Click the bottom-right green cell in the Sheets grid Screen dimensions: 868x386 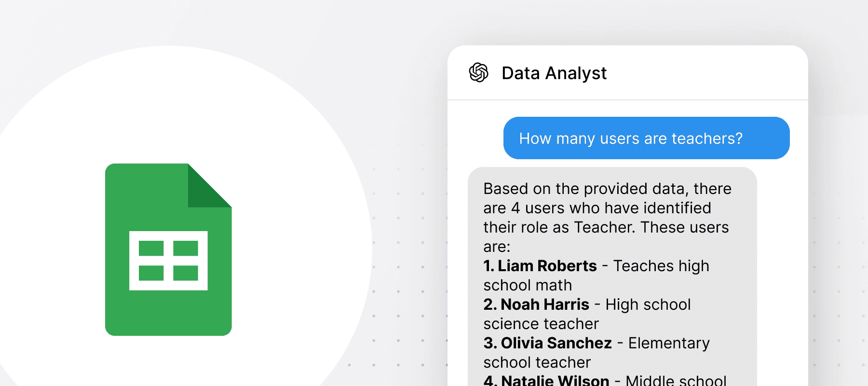[x=186, y=273]
